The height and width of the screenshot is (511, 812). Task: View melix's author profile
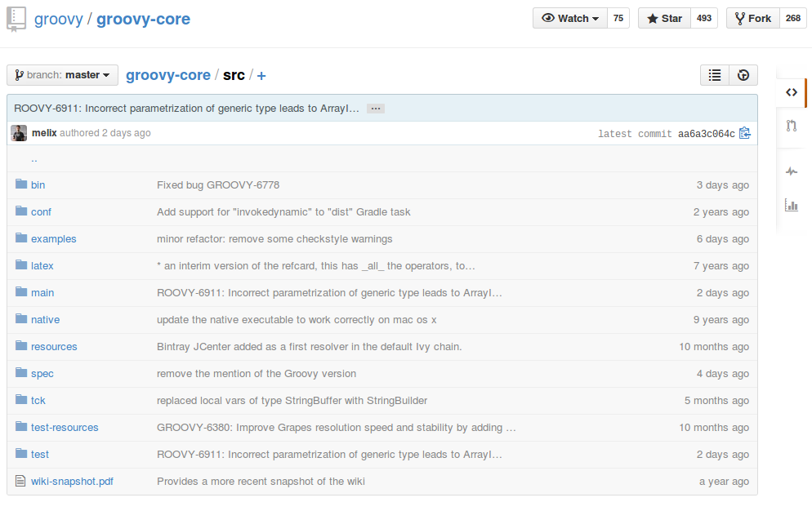[46, 133]
